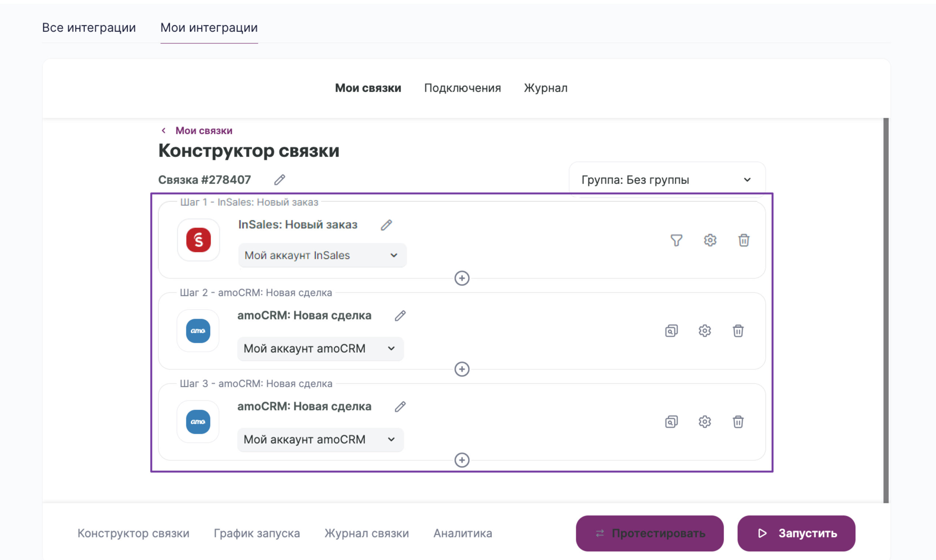Viewport: 936px width, 560px height.
Task: Click the InSales: Новый заказ heading
Action: (298, 225)
